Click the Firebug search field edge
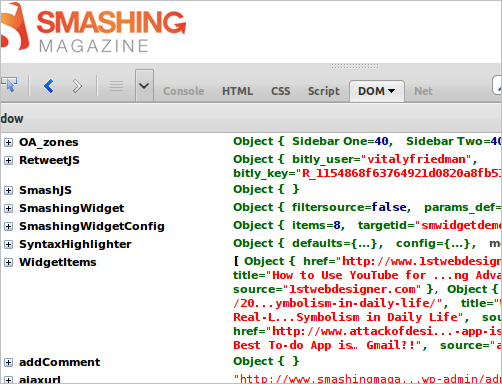 click(497, 85)
